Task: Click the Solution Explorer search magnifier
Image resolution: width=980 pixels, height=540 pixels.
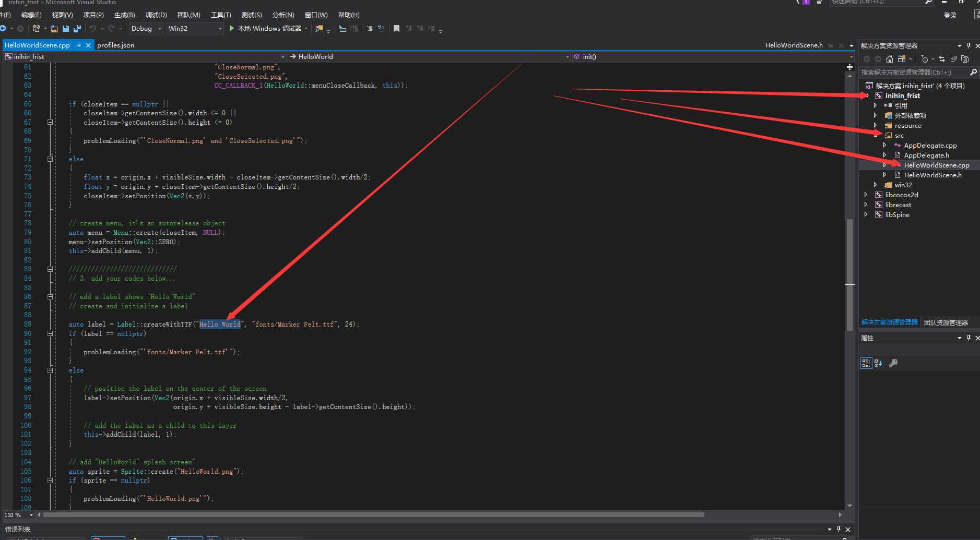Action: (973, 72)
